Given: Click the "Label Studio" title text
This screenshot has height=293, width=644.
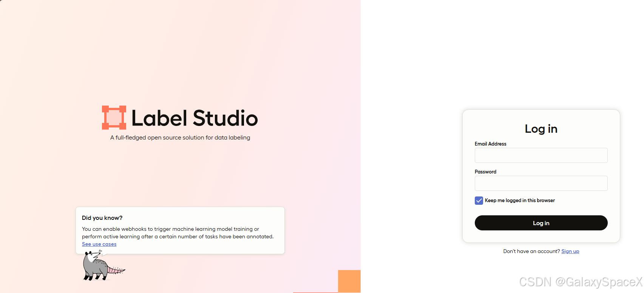Looking at the screenshot, I should tap(195, 118).
